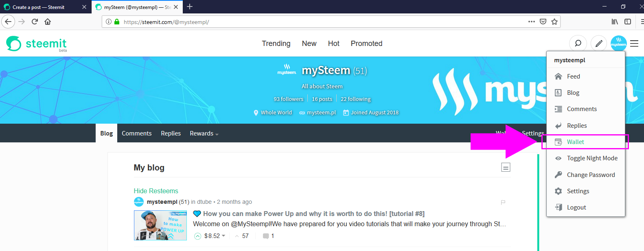Image resolution: width=644 pixels, height=251 pixels.
Task: Open the Hot posts page
Action: (x=333, y=44)
